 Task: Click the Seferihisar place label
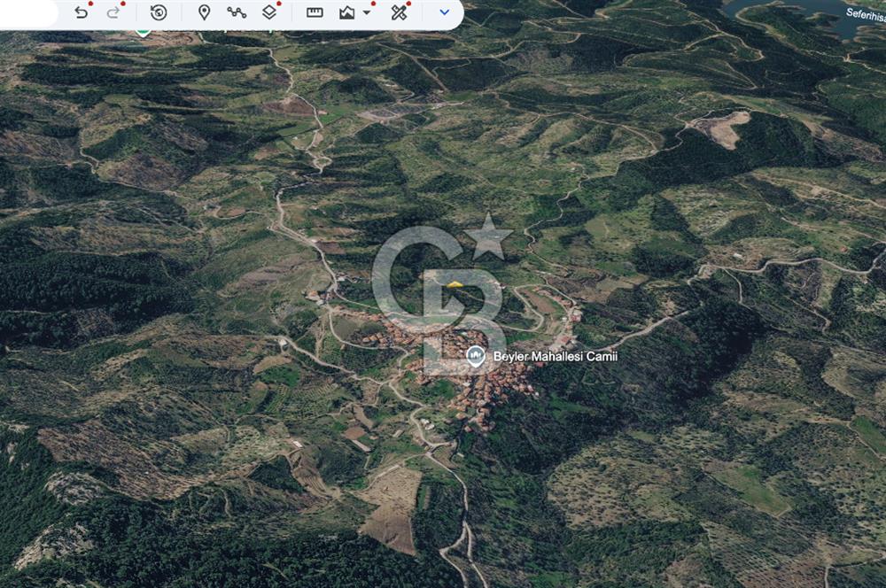pyautogui.click(x=866, y=15)
